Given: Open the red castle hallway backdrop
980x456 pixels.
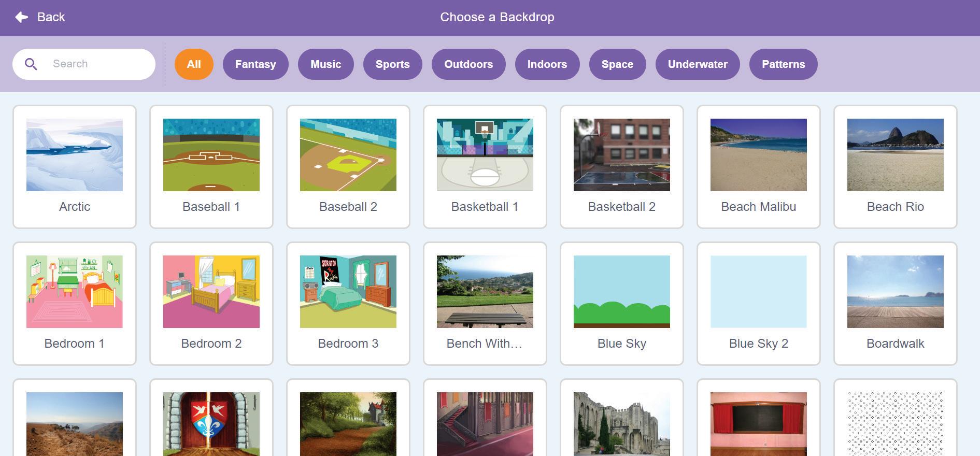Looking at the screenshot, I should point(485,424).
